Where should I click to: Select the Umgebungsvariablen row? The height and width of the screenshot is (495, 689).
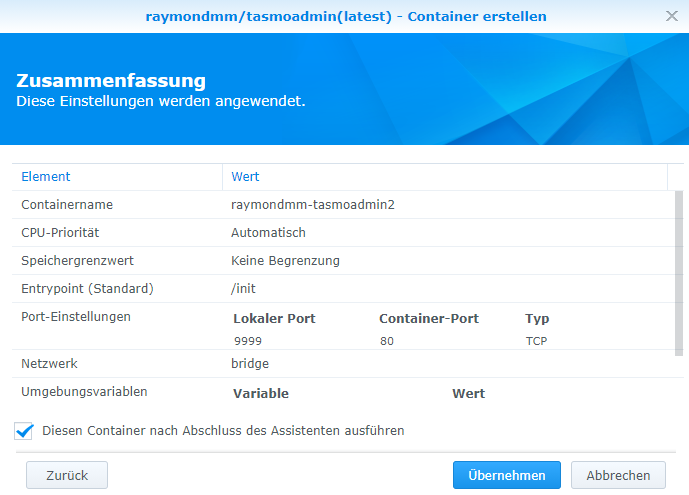click(344, 392)
